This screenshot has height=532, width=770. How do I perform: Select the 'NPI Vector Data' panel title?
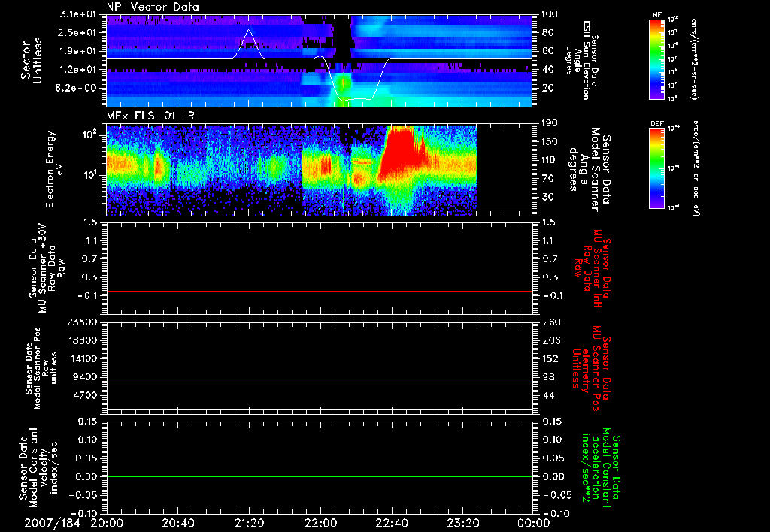(153, 7)
